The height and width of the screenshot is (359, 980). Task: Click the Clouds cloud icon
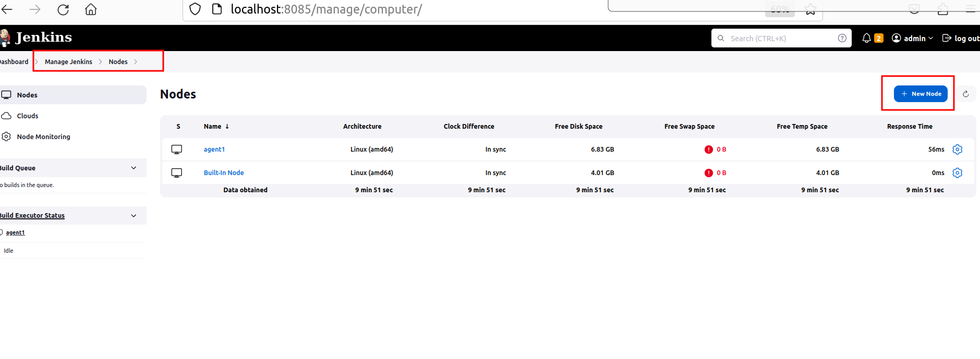pos(6,116)
